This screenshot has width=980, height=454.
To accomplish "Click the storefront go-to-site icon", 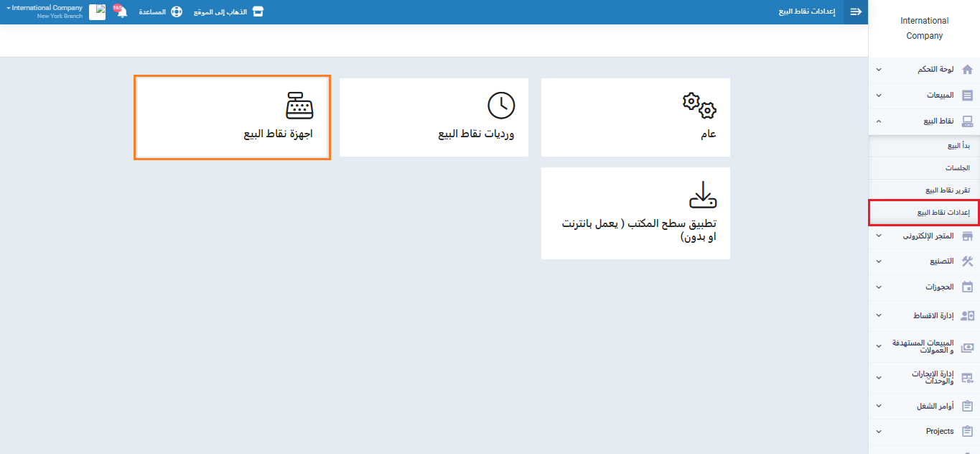I will tap(258, 12).
